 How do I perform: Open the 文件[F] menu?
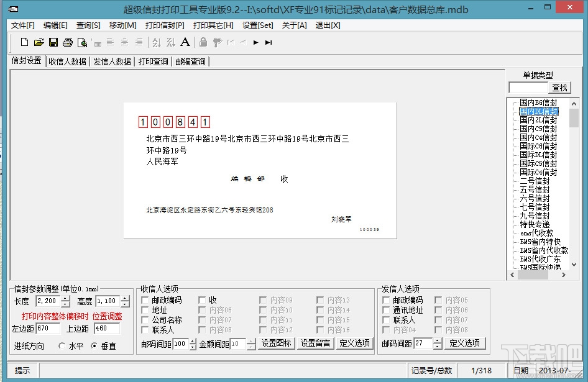point(23,25)
